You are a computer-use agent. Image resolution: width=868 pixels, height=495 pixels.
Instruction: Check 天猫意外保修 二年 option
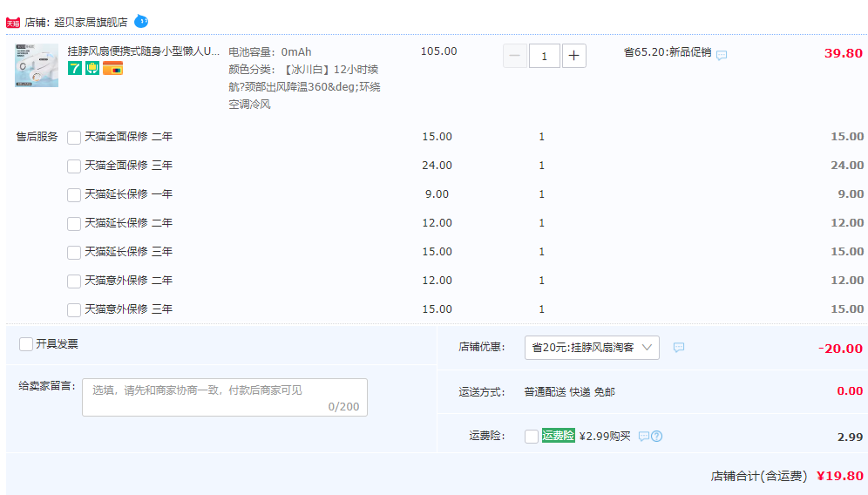[73, 281]
